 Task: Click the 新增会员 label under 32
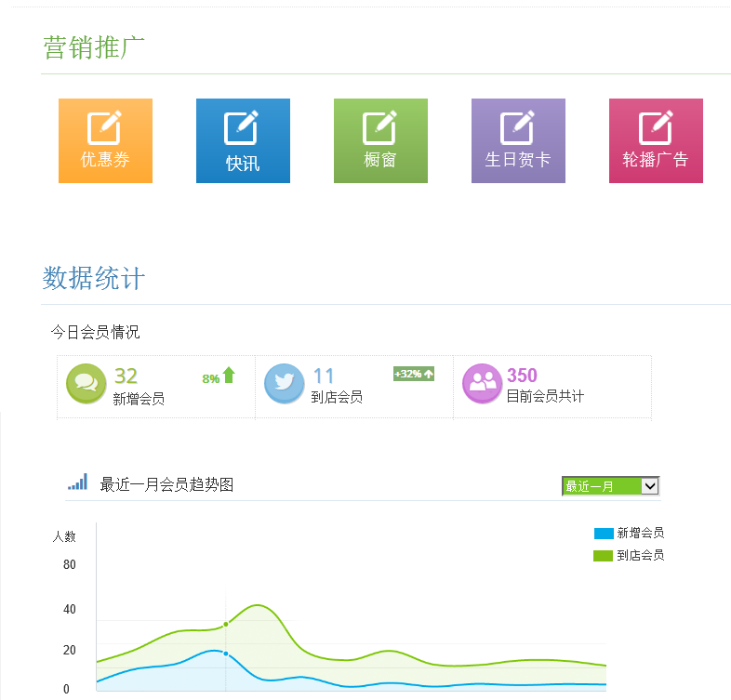(x=139, y=399)
